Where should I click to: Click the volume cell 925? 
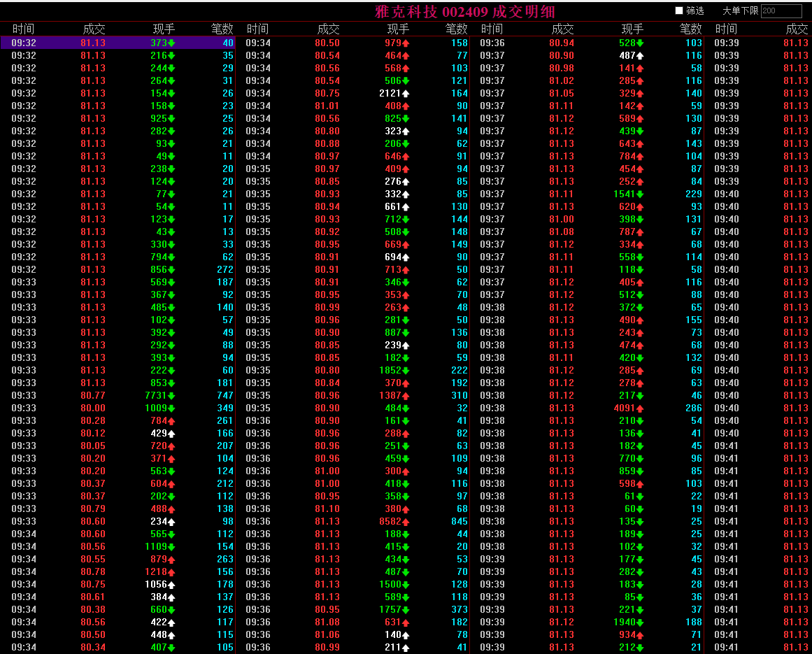click(x=162, y=119)
